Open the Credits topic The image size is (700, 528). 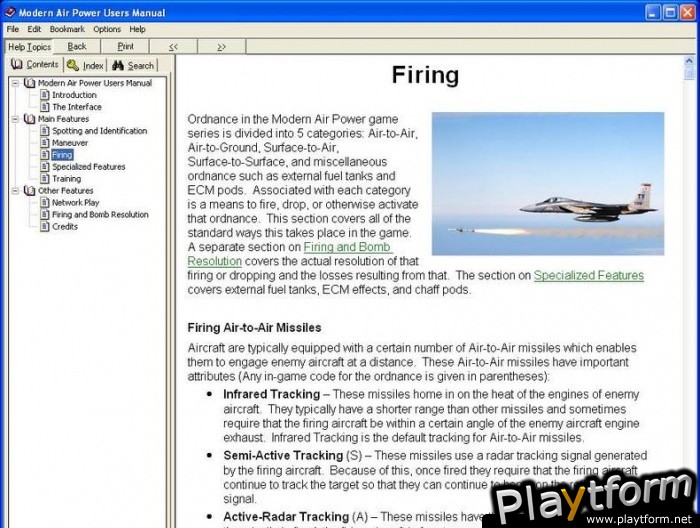tap(65, 226)
